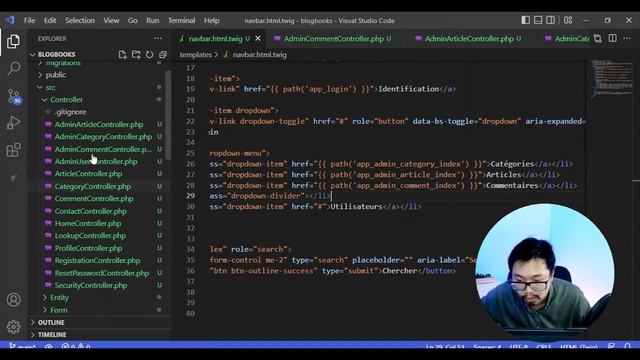Open AdminCategoryController.php file

coord(103,137)
